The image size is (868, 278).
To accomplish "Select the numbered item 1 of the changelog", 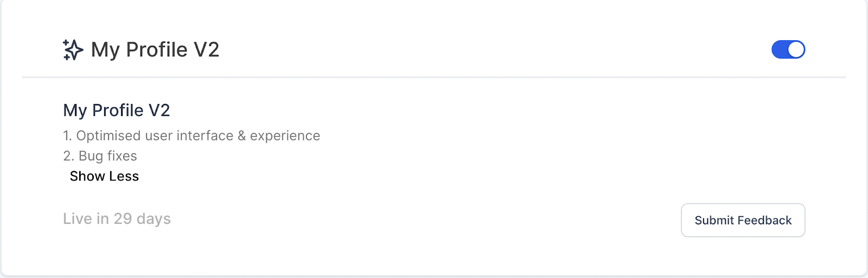I will click(192, 135).
